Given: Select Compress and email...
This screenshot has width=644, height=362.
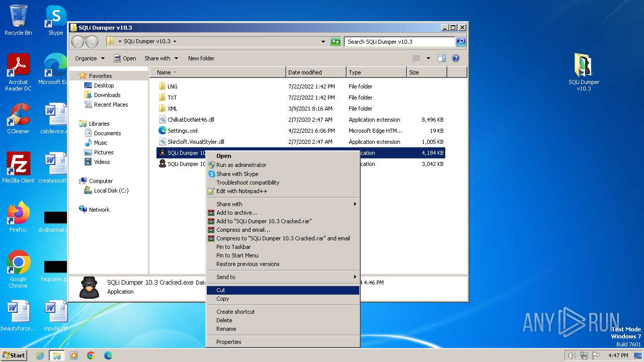Looking at the screenshot, I should pos(283,230).
